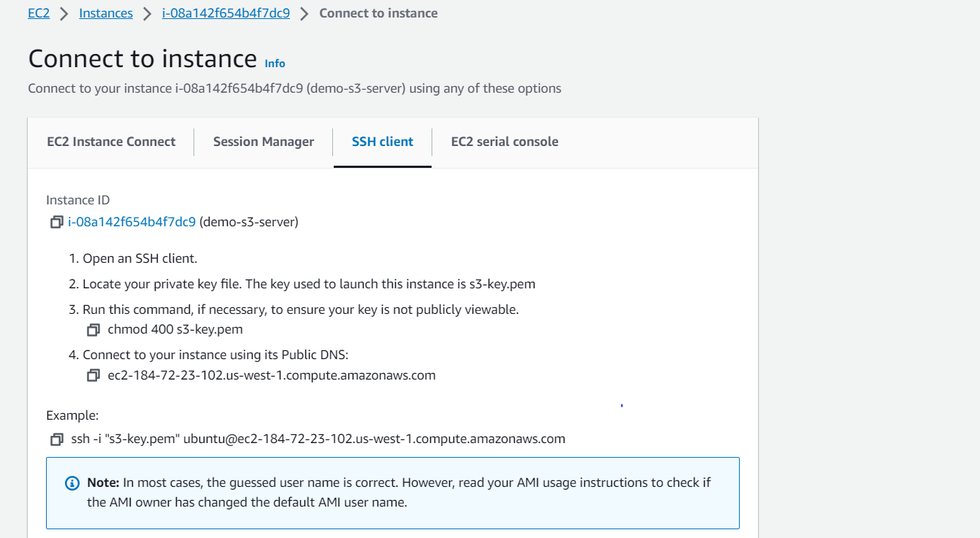Copy the instance ID with the copy icon
The width and height of the screenshot is (980, 538).
[56, 222]
